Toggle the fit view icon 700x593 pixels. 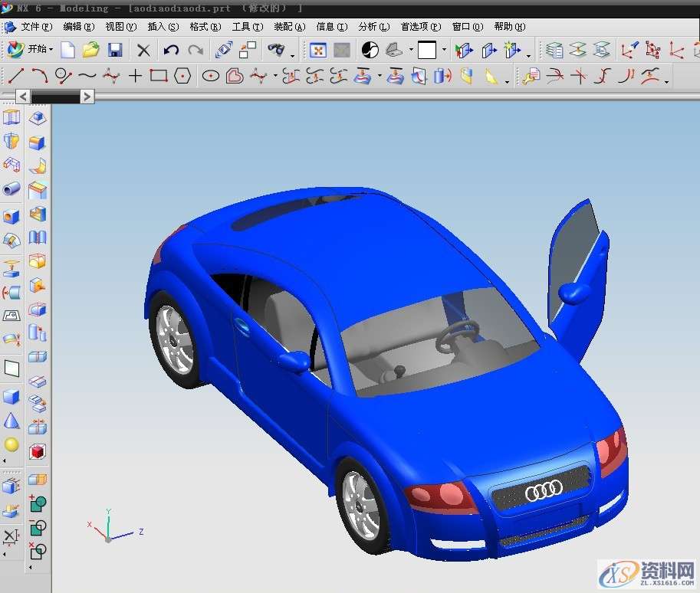[317, 51]
